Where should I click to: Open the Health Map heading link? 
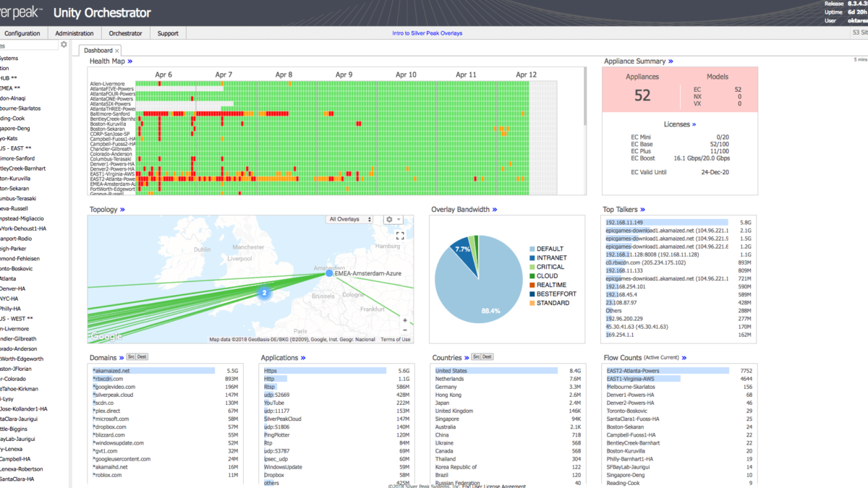pos(107,61)
